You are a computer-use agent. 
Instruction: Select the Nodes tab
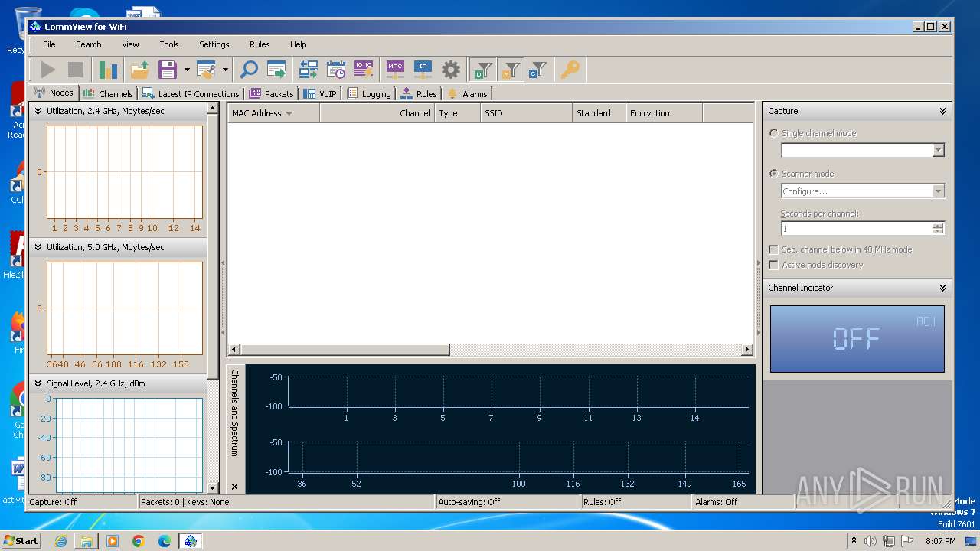[x=54, y=93]
